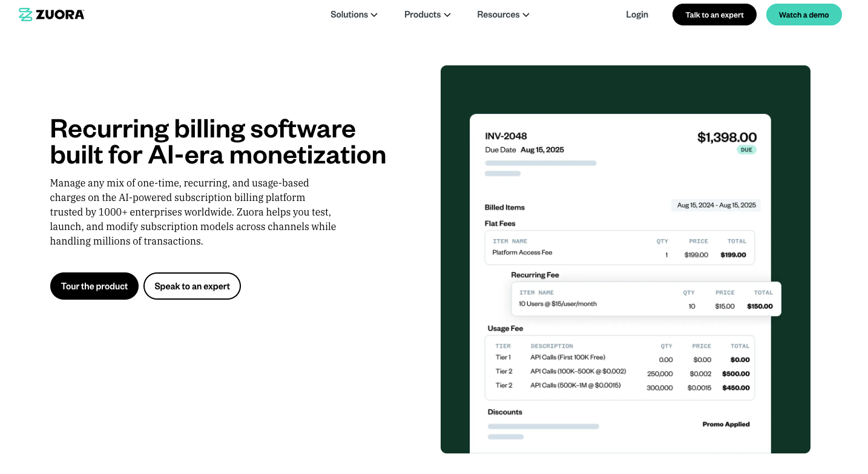Select the 10 Users @ $15/user/month item
This screenshot has width=868, height=474.
tap(557, 304)
